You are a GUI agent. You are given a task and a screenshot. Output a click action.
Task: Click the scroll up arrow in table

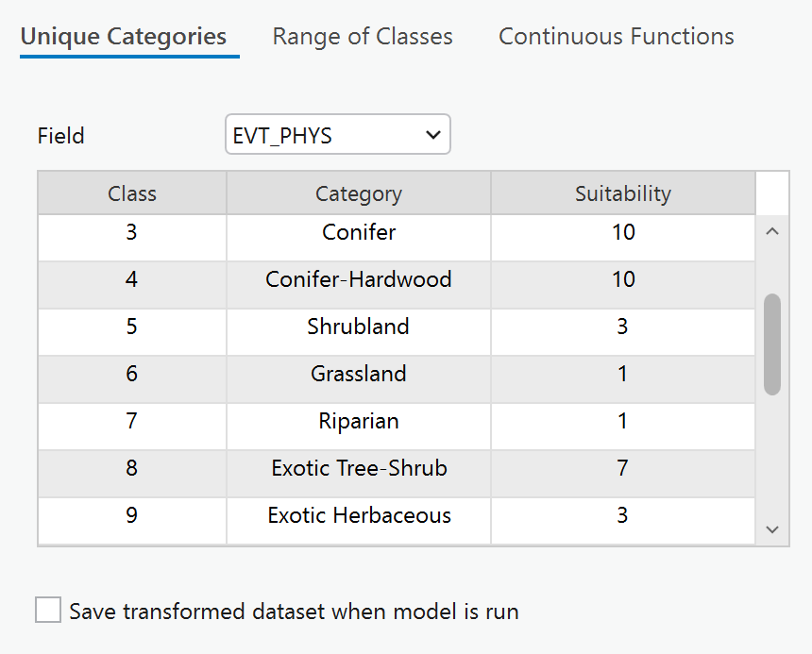[772, 231]
